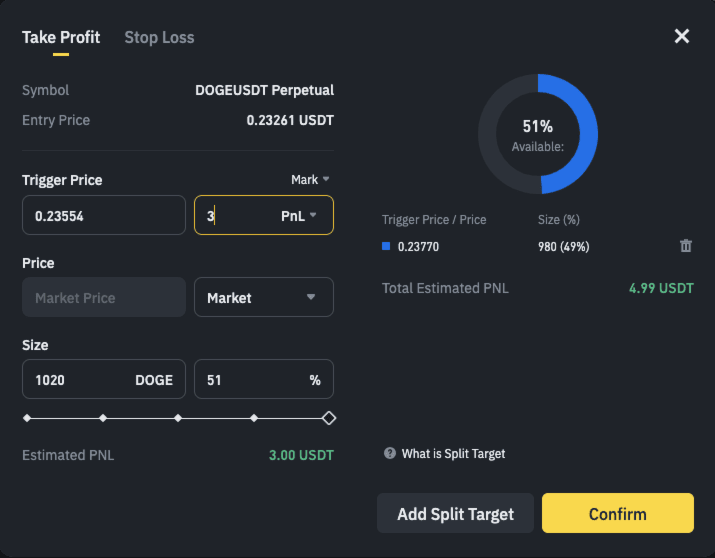Click the question mark help icon
This screenshot has height=558, width=715.
point(390,454)
